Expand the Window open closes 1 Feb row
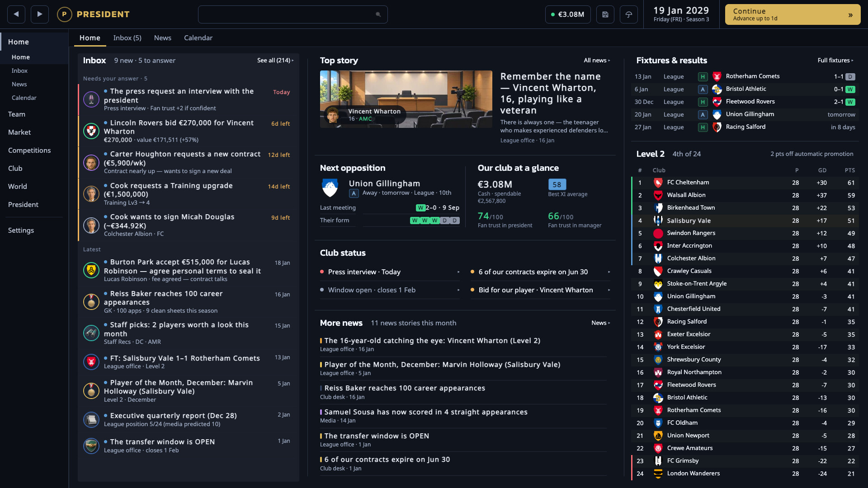 click(390, 290)
